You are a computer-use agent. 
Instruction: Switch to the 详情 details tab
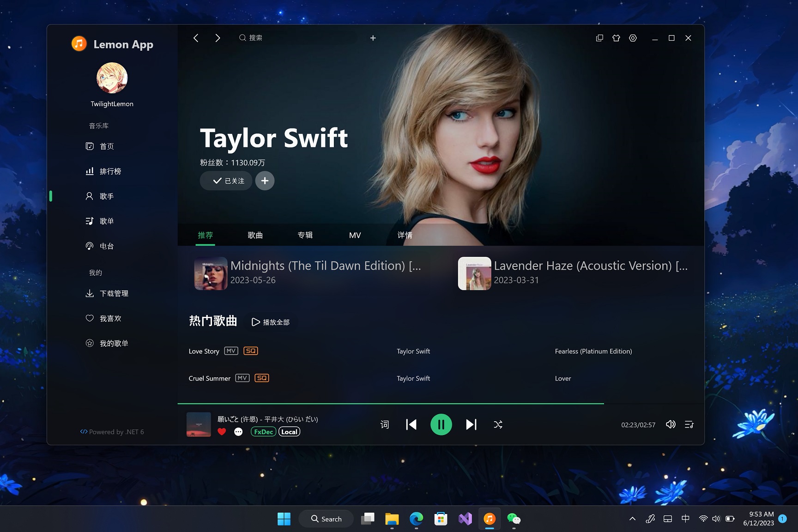click(405, 236)
